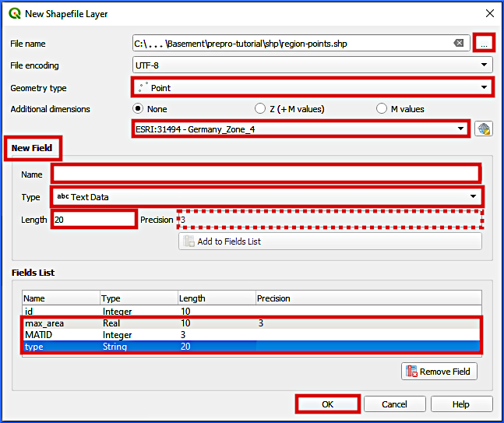Focus the Length field showing 20
This screenshot has height=423, width=504.
pos(93,220)
